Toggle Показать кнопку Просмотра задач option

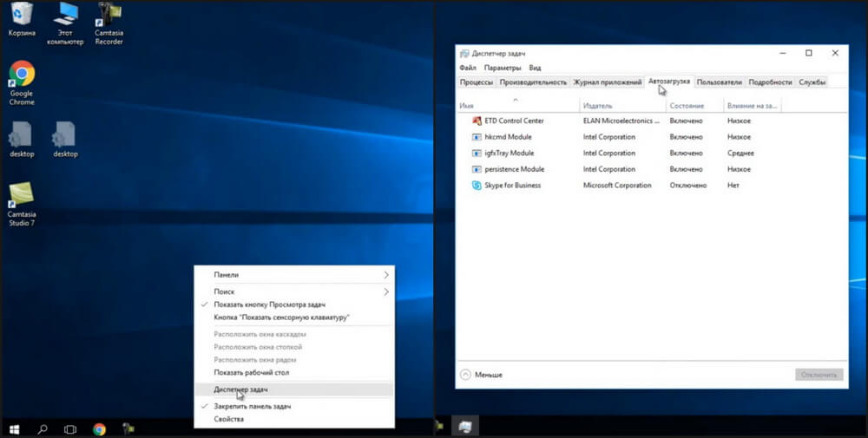(294, 304)
